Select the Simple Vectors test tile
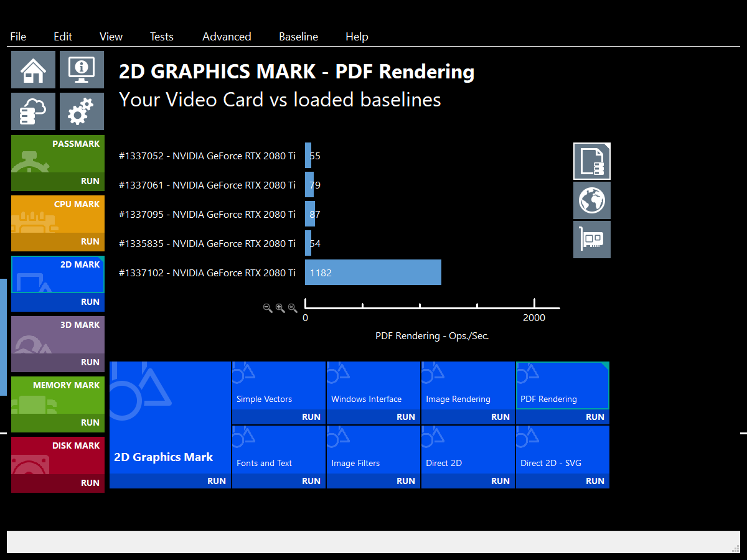Viewport: 747px width, 560px height. pos(279,386)
